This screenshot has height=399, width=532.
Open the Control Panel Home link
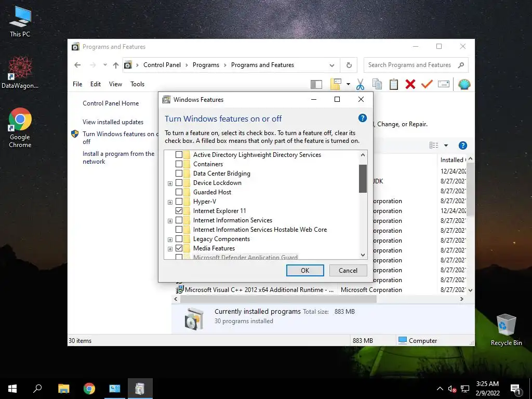(111, 103)
